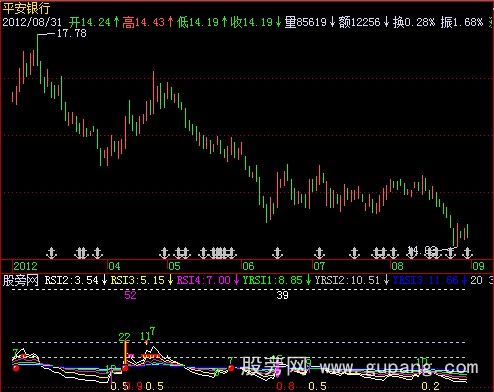Click the purple 52 label in indicator panel
Image resolution: width=494 pixels, height=392 pixels.
pyautogui.click(x=130, y=295)
